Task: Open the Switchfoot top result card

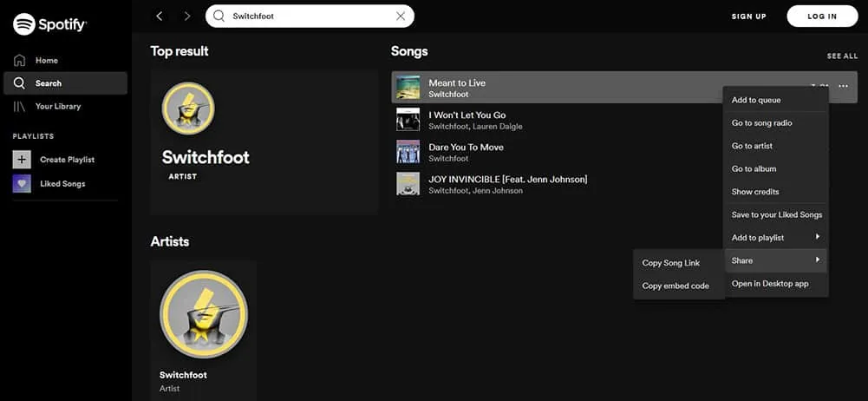Action: [x=264, y=142]
